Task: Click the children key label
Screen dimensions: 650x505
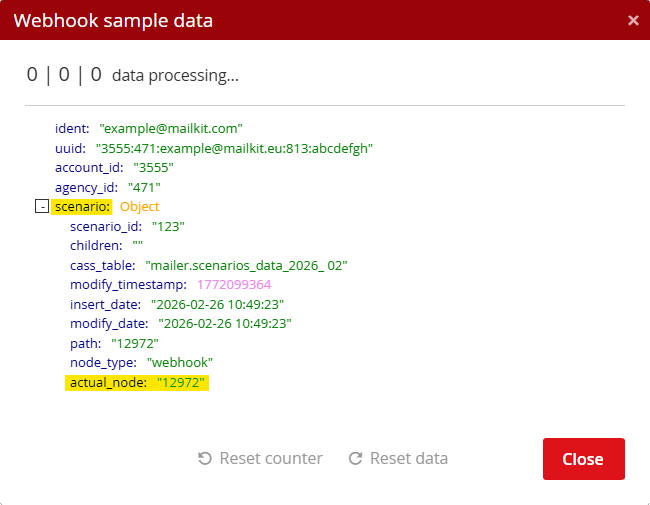Action: 96,245
